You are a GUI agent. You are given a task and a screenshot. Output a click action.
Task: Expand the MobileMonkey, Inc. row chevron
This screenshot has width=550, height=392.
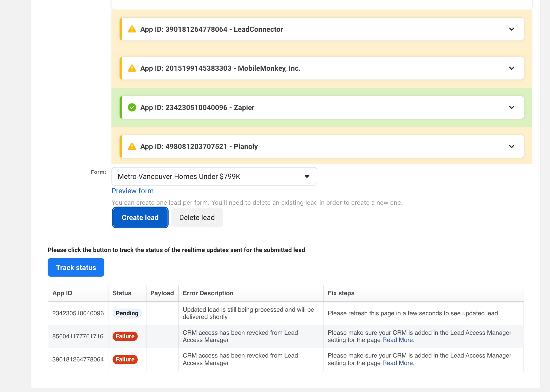tap(512, 68)
